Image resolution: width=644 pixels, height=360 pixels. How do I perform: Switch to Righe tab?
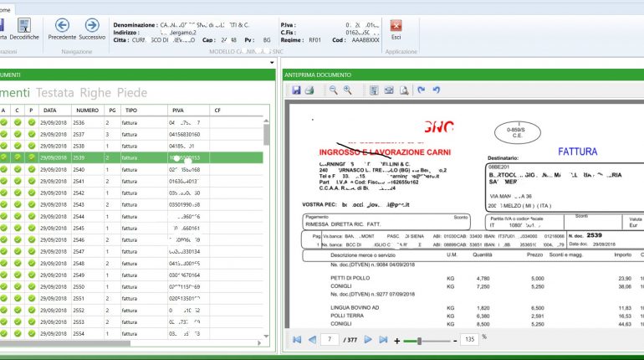click(95, 93)
